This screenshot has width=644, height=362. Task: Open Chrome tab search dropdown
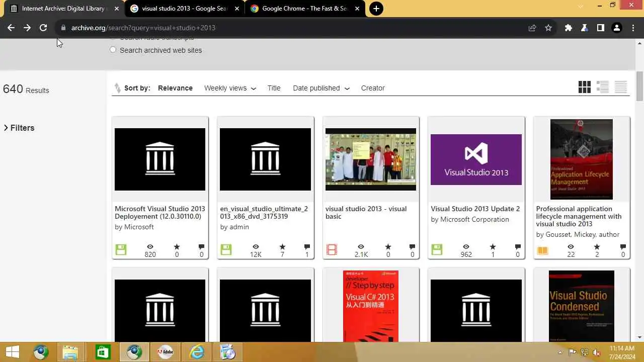pyautogui.click(x=580, y=7)
